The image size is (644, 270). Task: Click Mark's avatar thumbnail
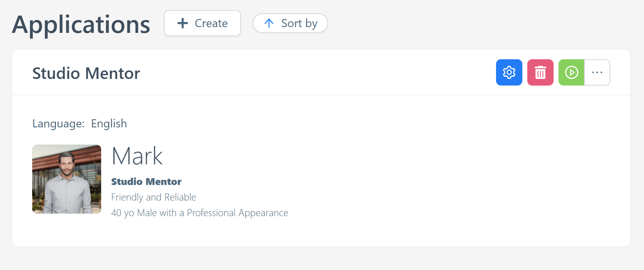point(67,179)
